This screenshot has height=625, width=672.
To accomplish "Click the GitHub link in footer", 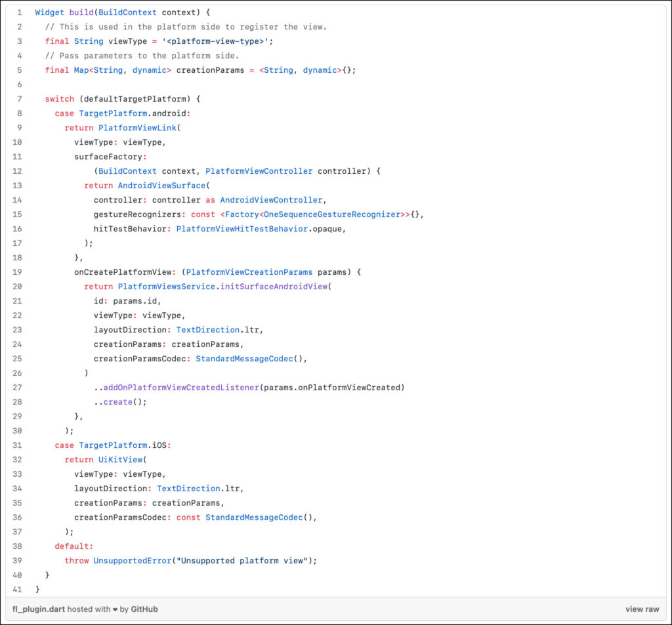I will click(144, 609).
